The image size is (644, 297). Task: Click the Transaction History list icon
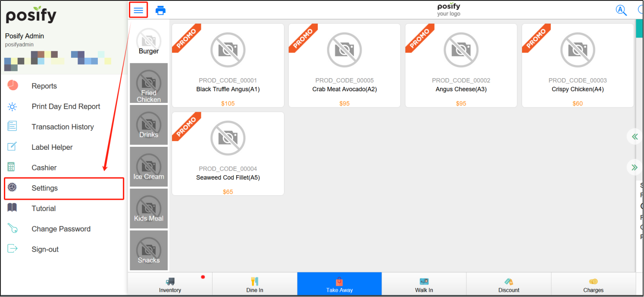point(13,126)
